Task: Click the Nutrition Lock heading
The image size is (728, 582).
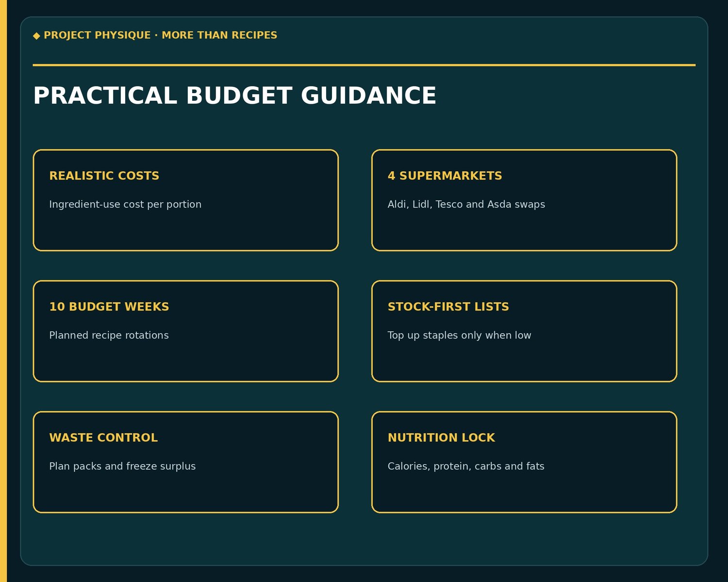Action: tap(441, 437)
